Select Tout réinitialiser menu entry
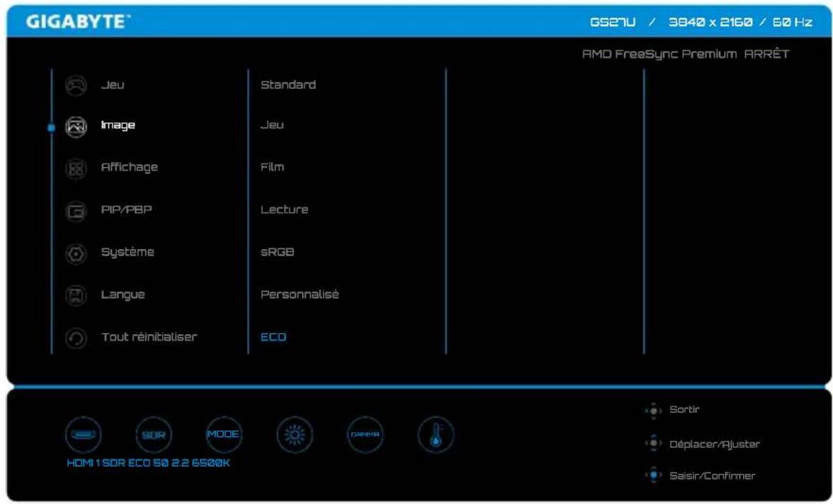 (149, 337)
